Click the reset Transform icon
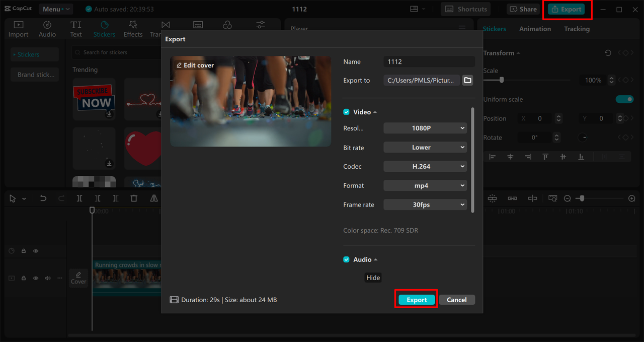Viewport: 644px width, 342px height. coord(608,53)
